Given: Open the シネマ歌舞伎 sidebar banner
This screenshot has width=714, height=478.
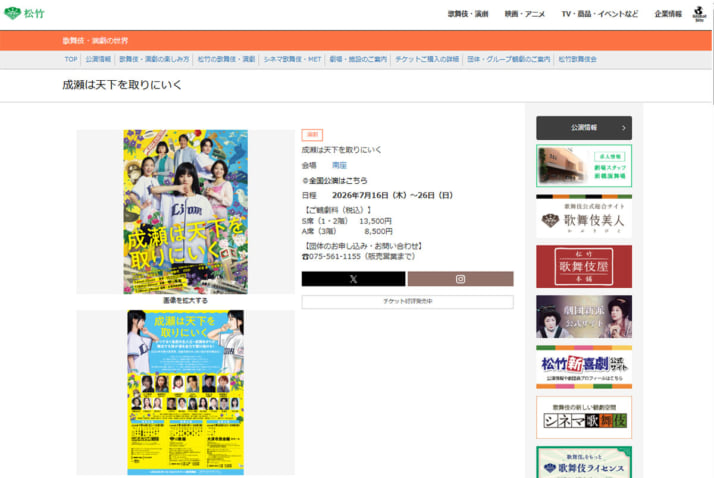Looking at the screenshot, I should [x=584, y=417].
